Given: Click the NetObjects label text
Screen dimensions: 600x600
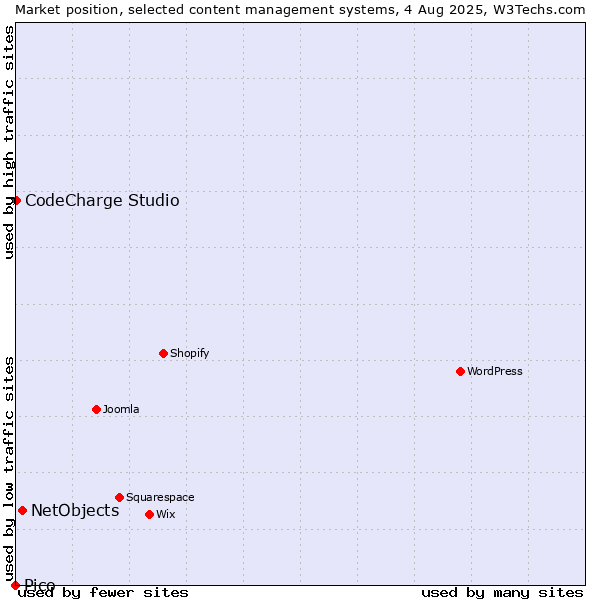Looking at the screenshot, I should 75,510.
